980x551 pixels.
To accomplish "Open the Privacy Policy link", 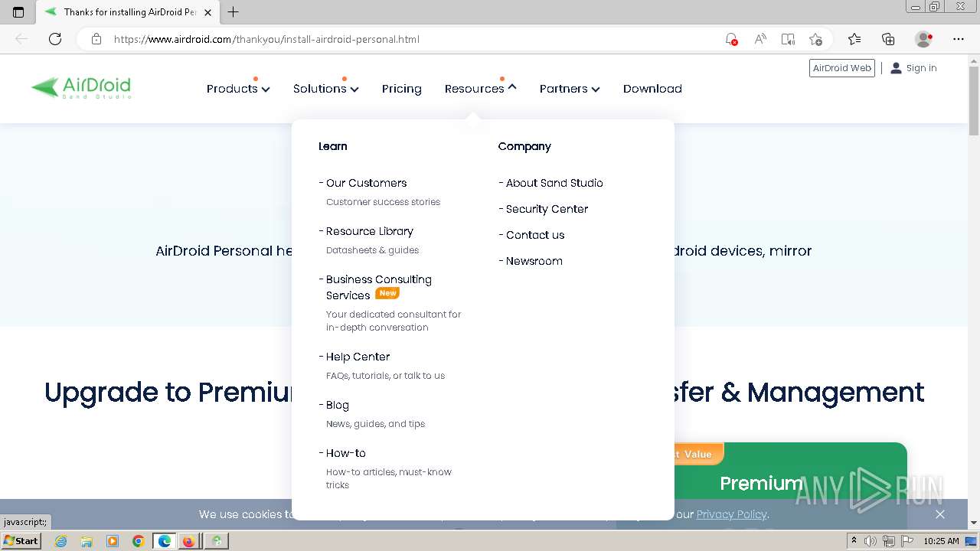I will [x=731, y=514].
